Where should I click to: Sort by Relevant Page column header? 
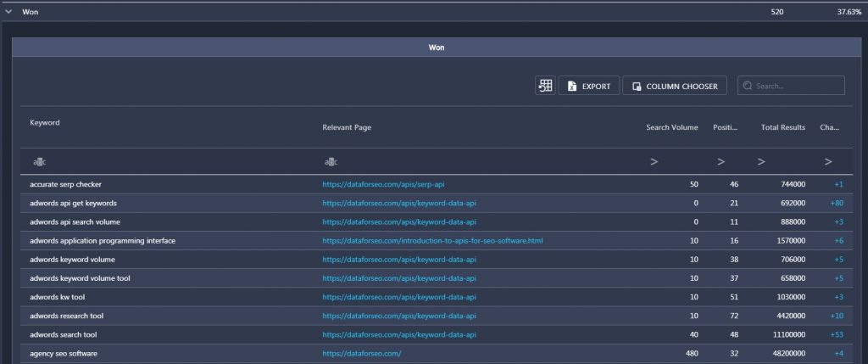[347, 127]
